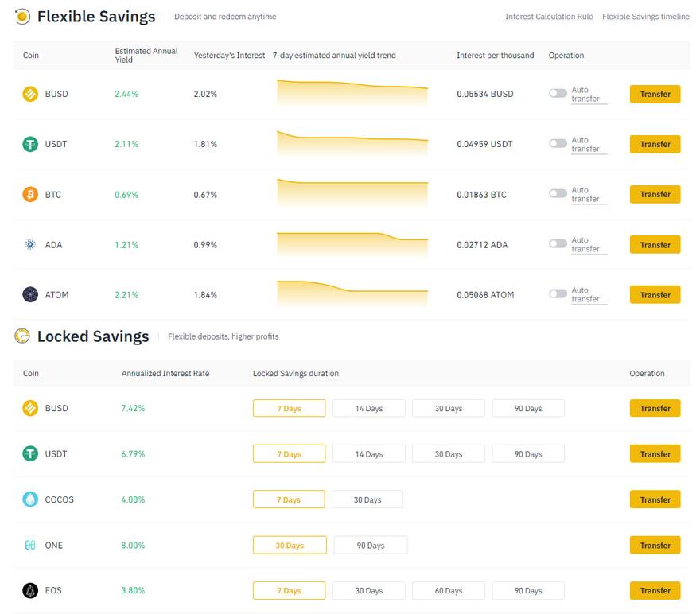Select 30 Days duration for locked USDT
The width and height of the screenshot is (700, 614).
(448, 453)
